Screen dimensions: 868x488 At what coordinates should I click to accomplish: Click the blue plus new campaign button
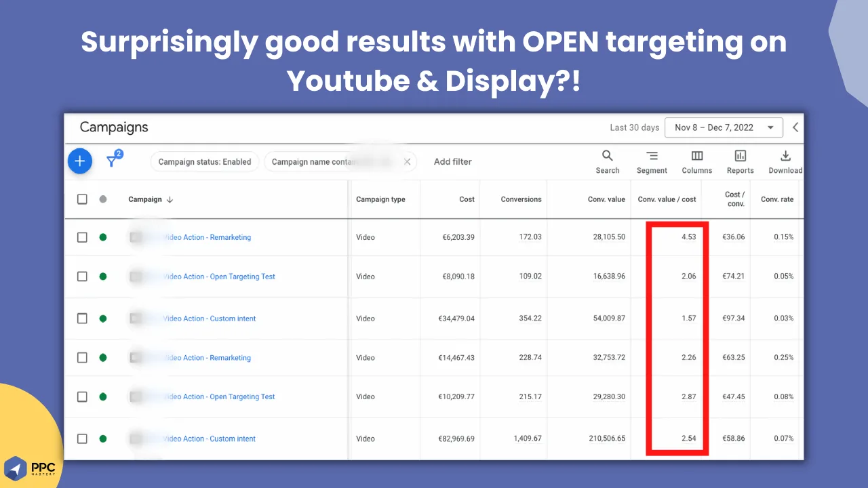(80, 161)
